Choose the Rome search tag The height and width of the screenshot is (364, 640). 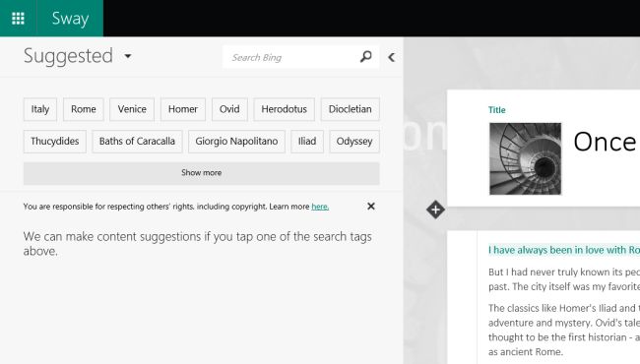click(x=84, y=109)
